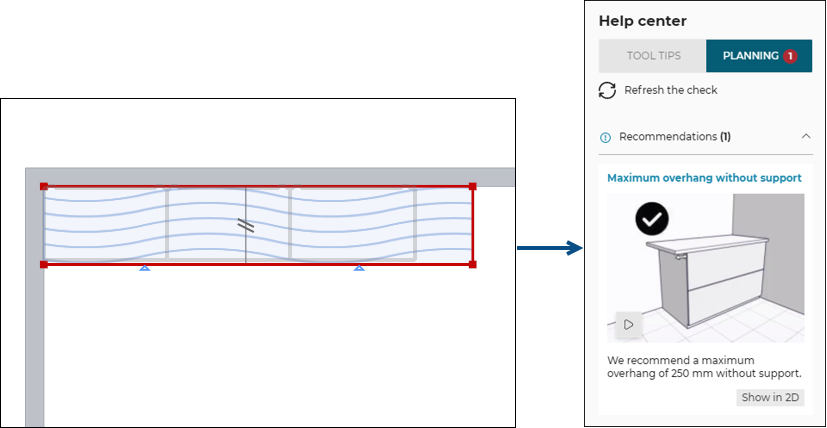827x428 pixels.
Task: Select the worktop's bottom-right red corner handle
Action: [x=473, y=264]
